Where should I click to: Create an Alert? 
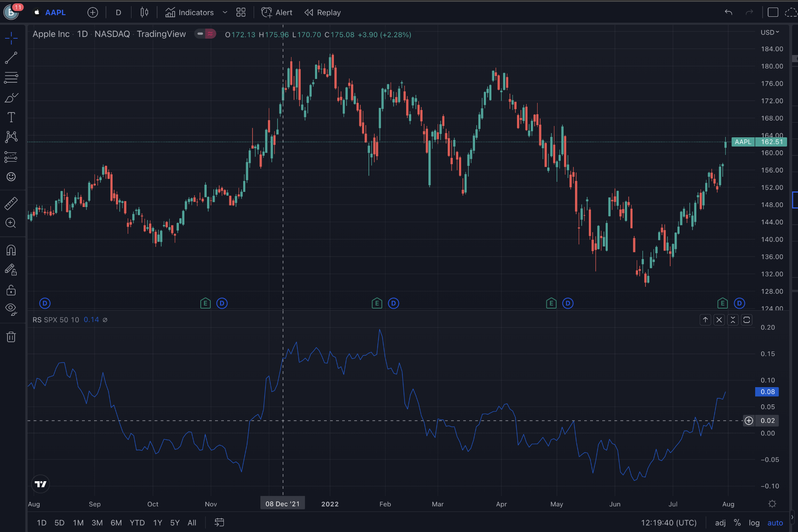[277, 13]
